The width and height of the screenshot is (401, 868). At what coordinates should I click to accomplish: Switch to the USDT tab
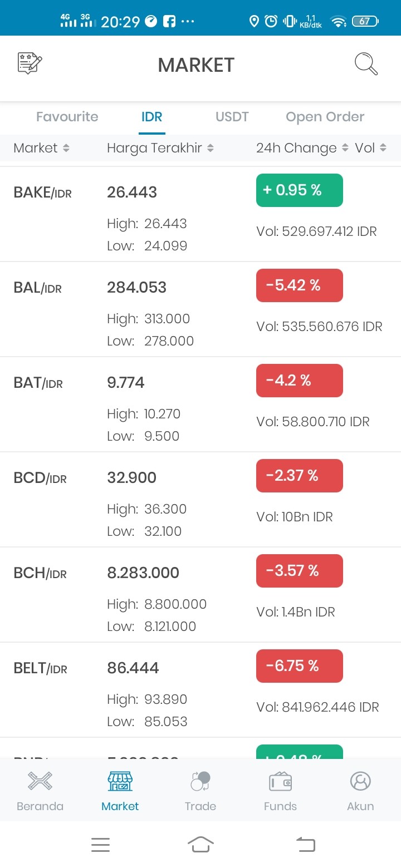(x=232, y=117)
